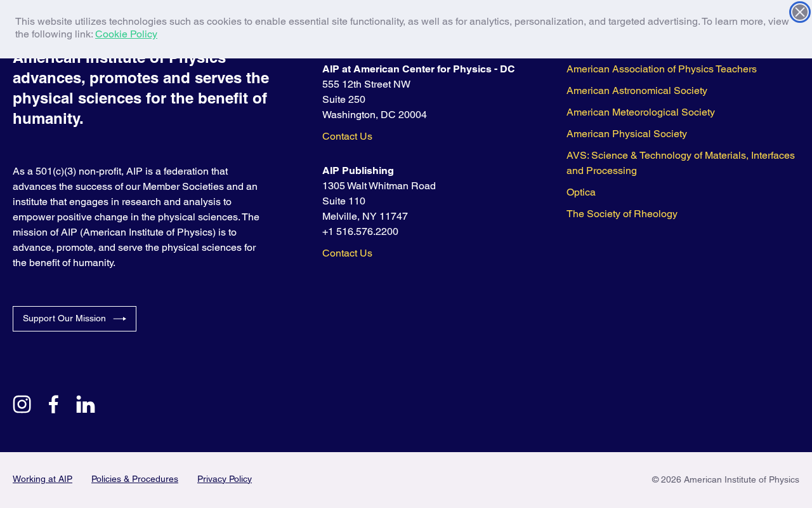Open The Society of Rheology link
This screenshot has height=508, width=812.
(622, 214)
